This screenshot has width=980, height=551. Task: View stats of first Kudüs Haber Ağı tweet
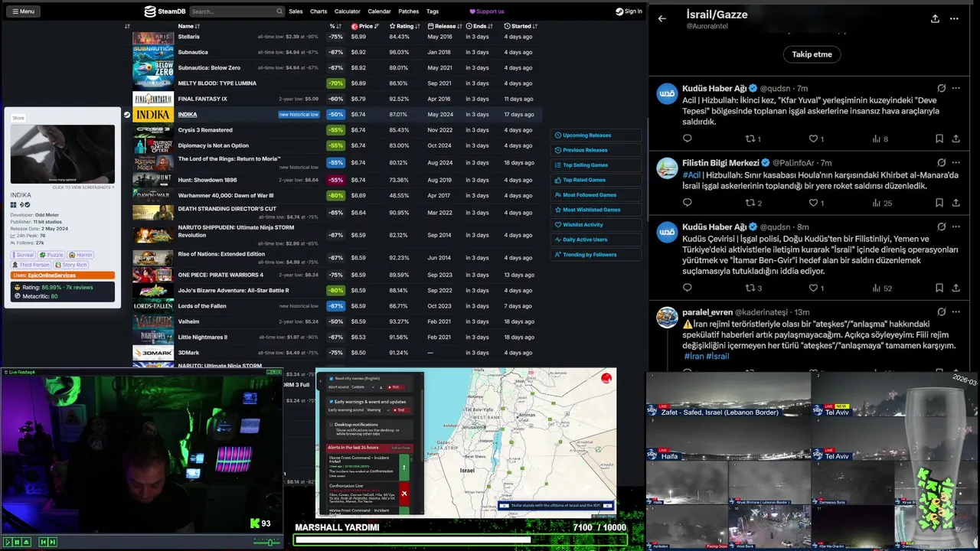click(880, 139)
